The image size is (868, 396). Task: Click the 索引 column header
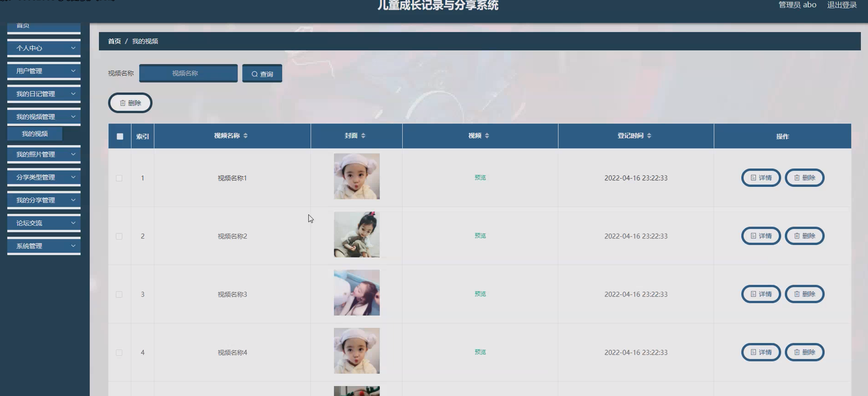tap(142, 137)
